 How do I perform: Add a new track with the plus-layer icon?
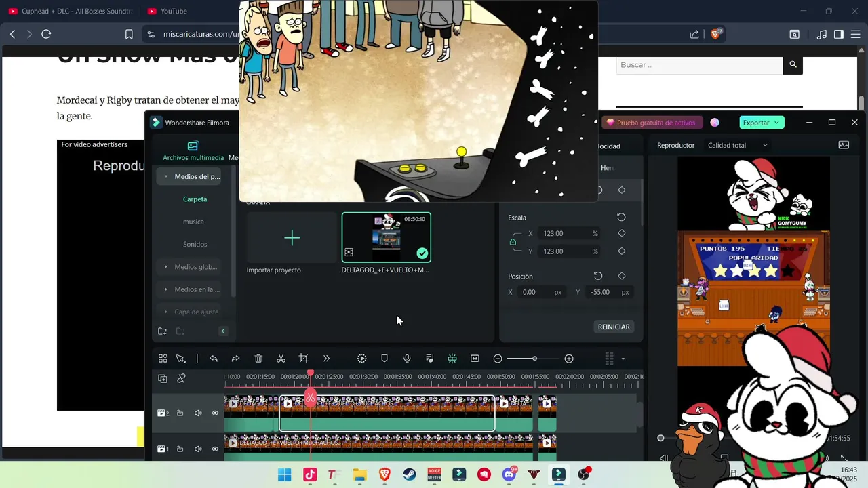(x=163, y=379)
